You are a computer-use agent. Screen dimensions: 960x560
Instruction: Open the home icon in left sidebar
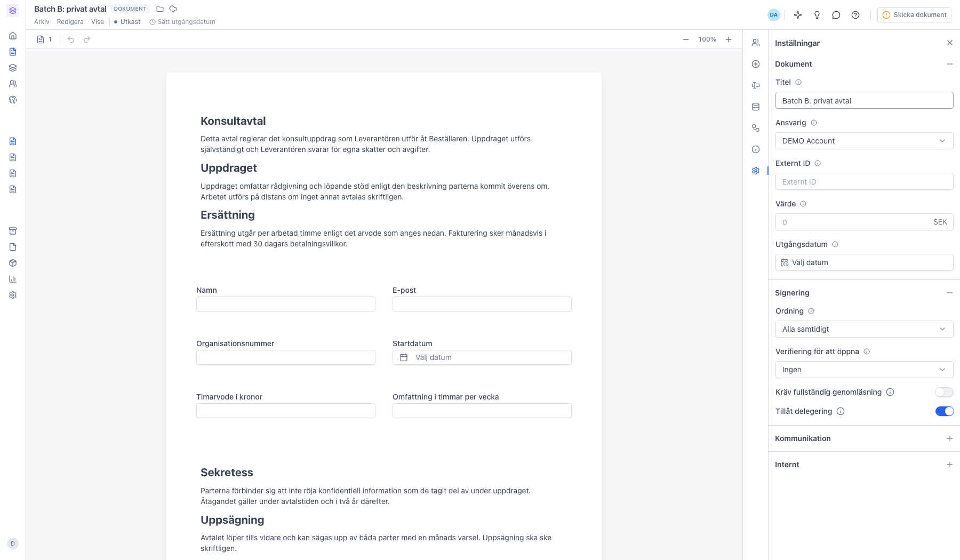[x=13, y=36]
